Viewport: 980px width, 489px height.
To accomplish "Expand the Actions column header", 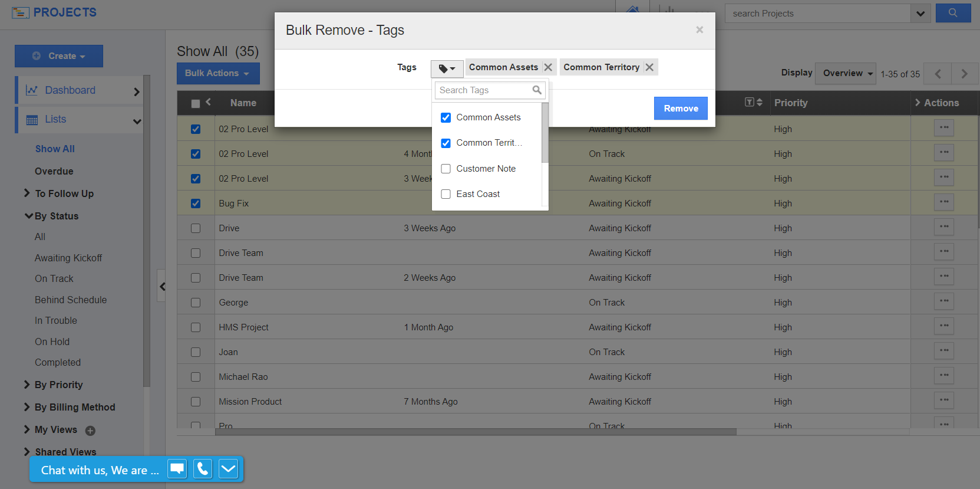I will [918, 103].
